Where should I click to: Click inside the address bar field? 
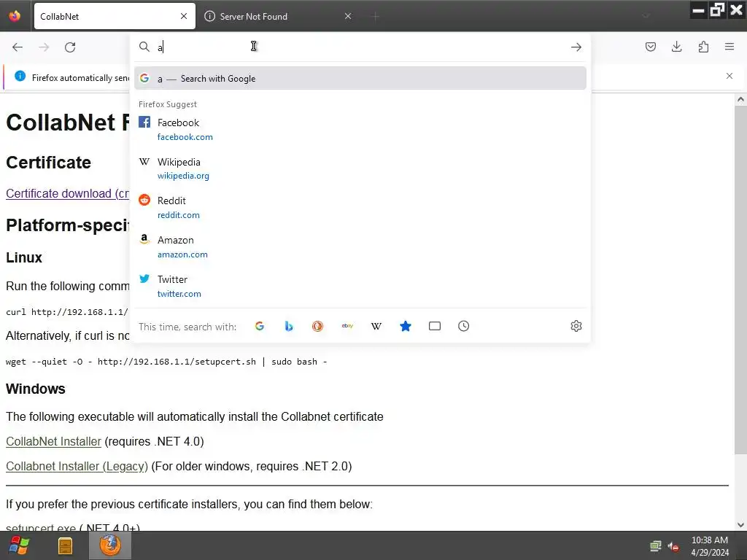pyautogui.click(x=362, y=47)
